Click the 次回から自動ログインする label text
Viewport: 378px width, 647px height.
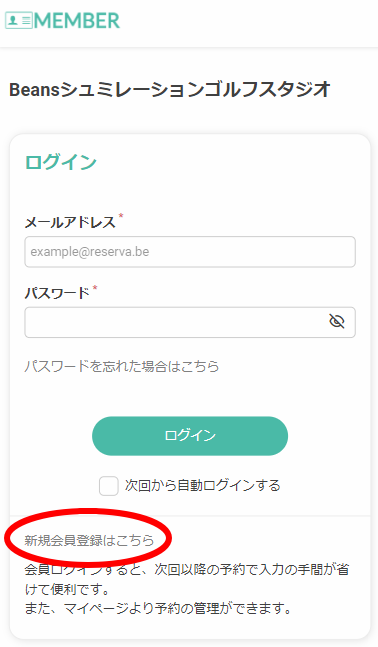[x=203, y=485]
